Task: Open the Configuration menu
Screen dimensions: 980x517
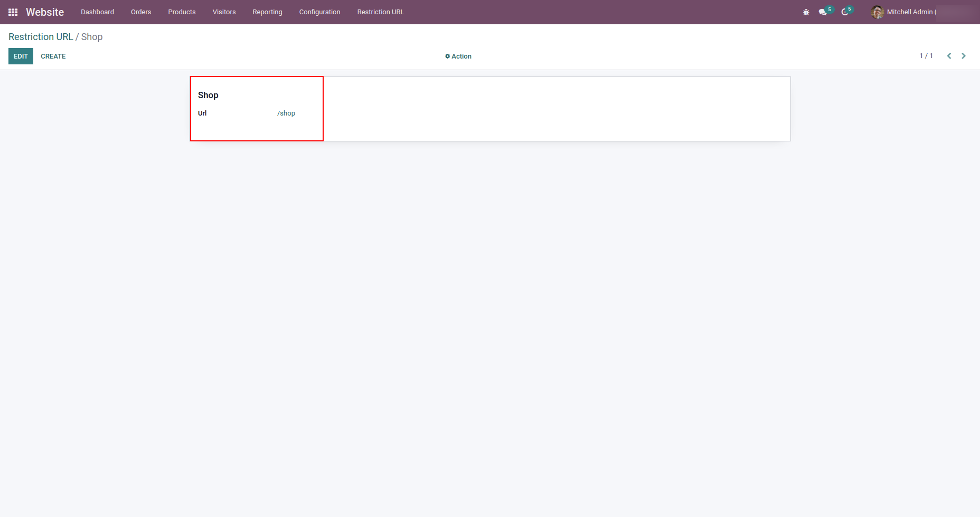Action: pyautogui.click(x=319, y=12)
